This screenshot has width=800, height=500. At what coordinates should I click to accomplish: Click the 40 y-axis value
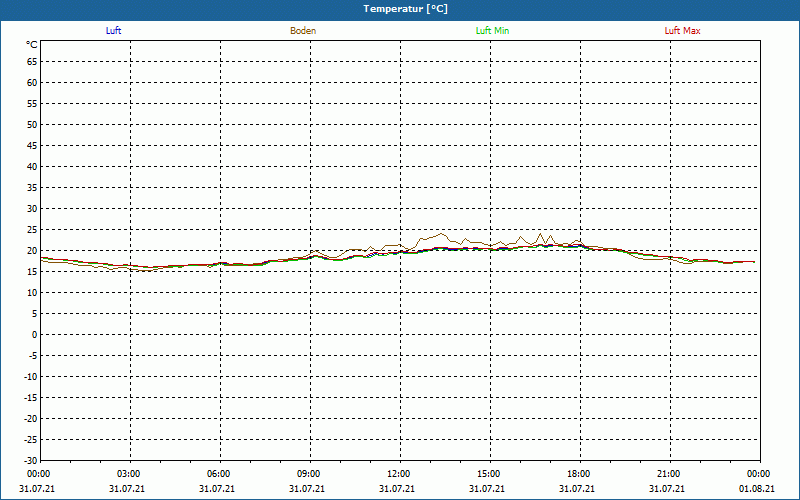point(32,167)
